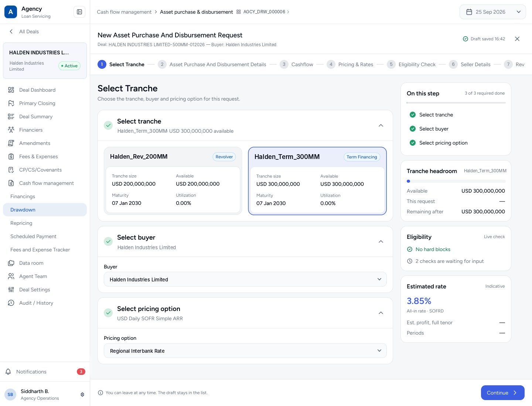Click the Financiers people icon
The image size is (532, 406).
click(x=11, y=130)
